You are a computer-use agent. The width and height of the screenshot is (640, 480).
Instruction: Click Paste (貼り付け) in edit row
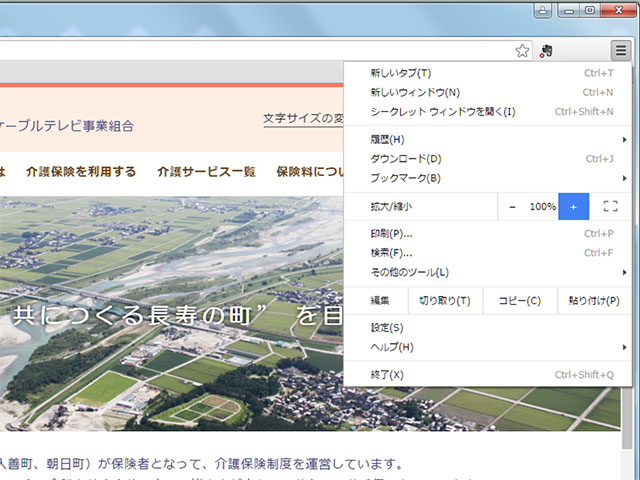(594, 301)
